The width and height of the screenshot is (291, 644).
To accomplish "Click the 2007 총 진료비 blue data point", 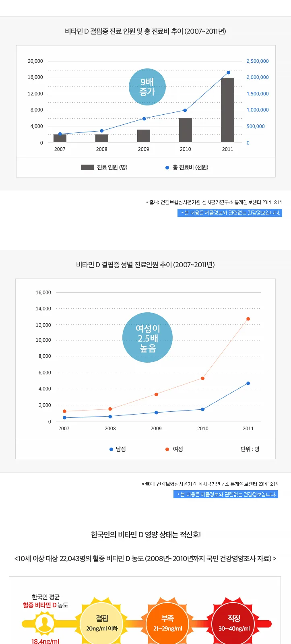I will [60, 134].
